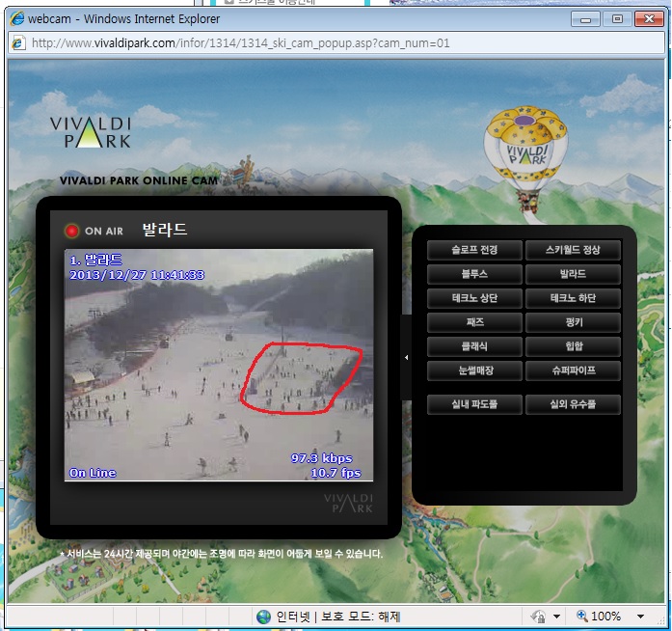This screenshot has width=672, height=631.
Task: Open the 스키월드 정상 camera
Action: coord(573,250)
